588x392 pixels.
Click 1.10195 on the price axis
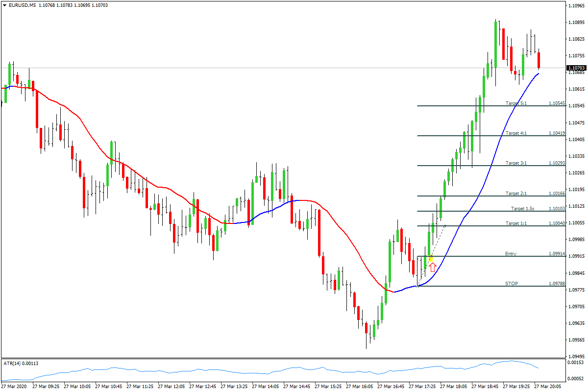[576, 189]
